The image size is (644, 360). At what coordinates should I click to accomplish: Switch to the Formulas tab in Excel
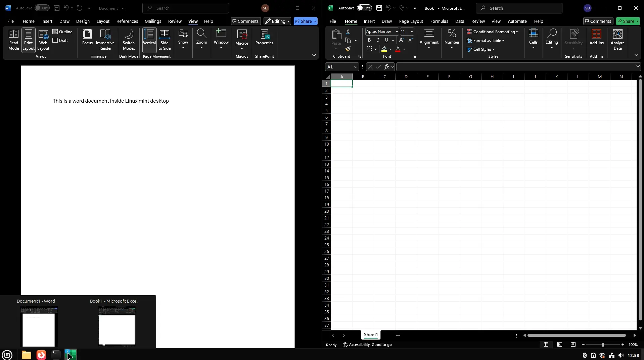(x=439, y=21)
